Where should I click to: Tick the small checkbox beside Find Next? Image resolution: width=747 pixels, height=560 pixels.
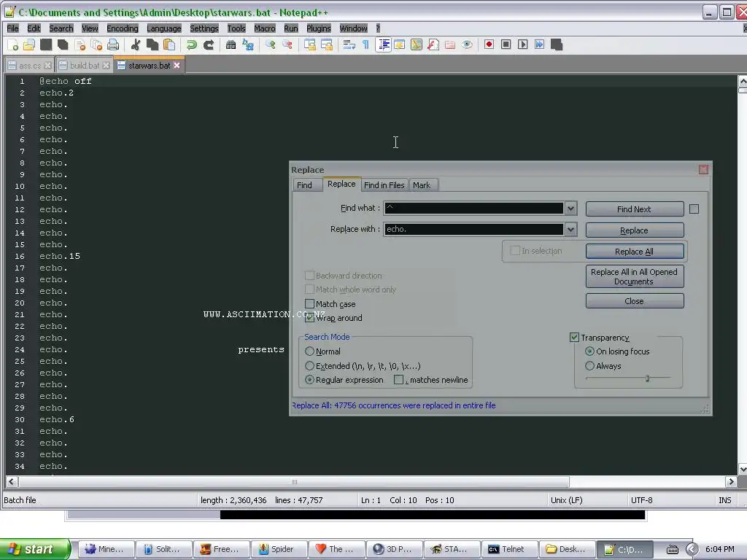[694, 209]
